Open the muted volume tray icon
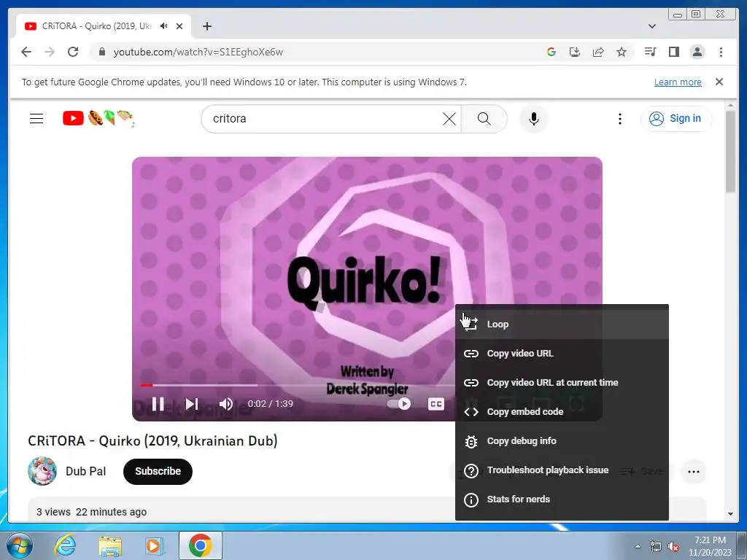747x560 pixels. [673, 546]
